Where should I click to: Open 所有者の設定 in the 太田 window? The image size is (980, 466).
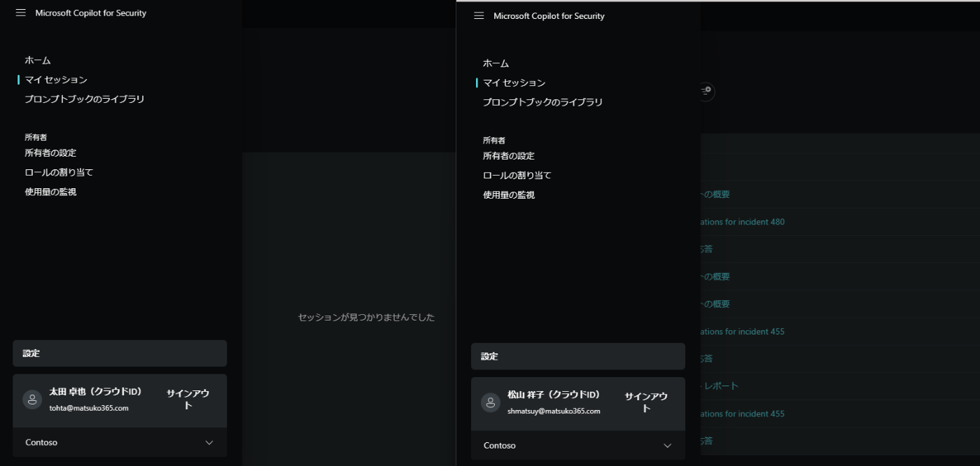tap(50, 153)
